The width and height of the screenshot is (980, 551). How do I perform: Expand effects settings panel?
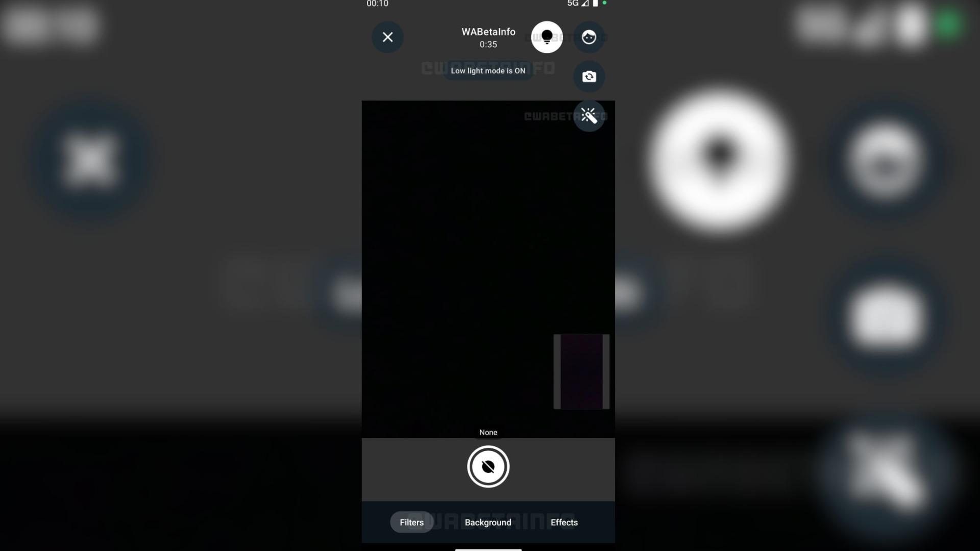pyautogui.click(x=563, y=522)
